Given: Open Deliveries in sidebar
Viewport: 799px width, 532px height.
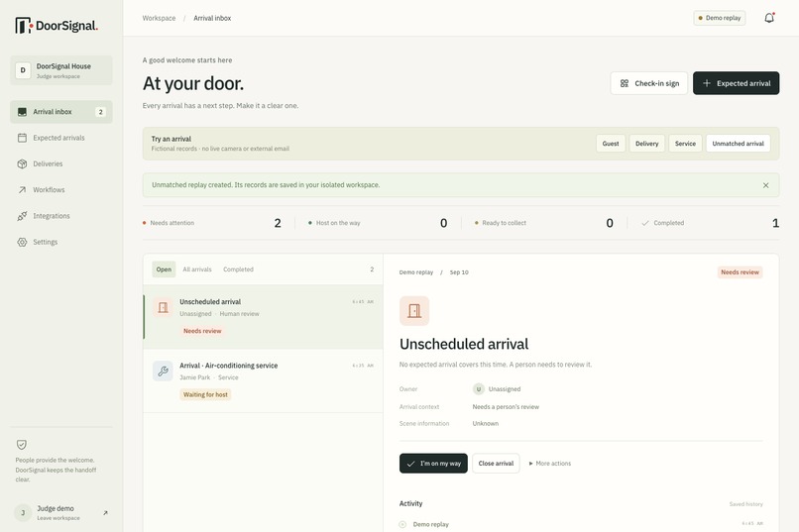Looking at the screenshot, I should tap(61, 163).
